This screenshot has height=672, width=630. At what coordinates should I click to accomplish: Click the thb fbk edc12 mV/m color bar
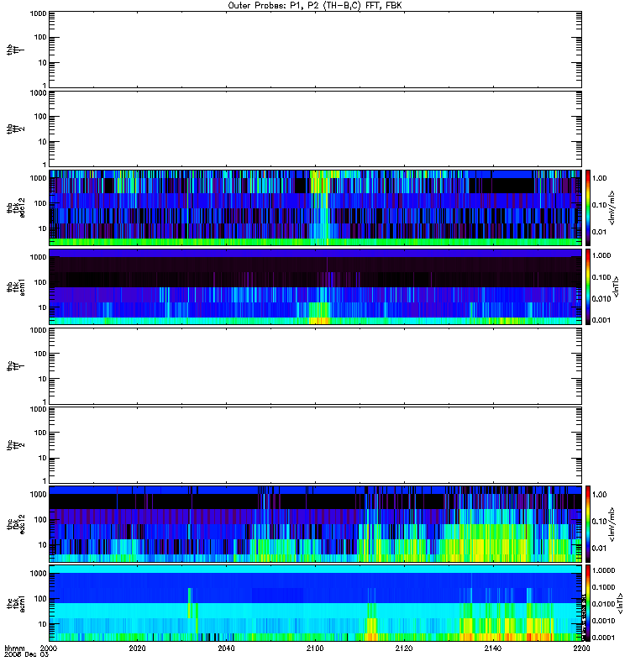click(x=588, y=207)
